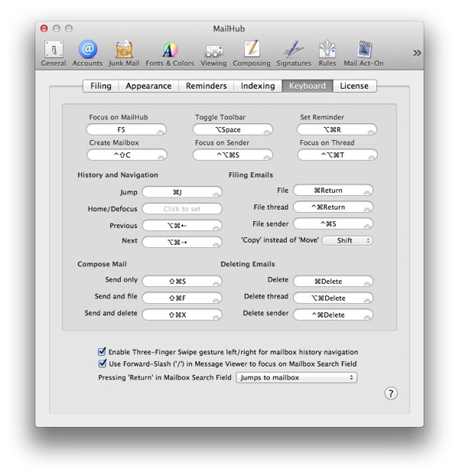Image resolution: width=459 pixels, height=476 pixels.
Task: Clear the Toggle Toolbar shortcut
Action: 267,132
